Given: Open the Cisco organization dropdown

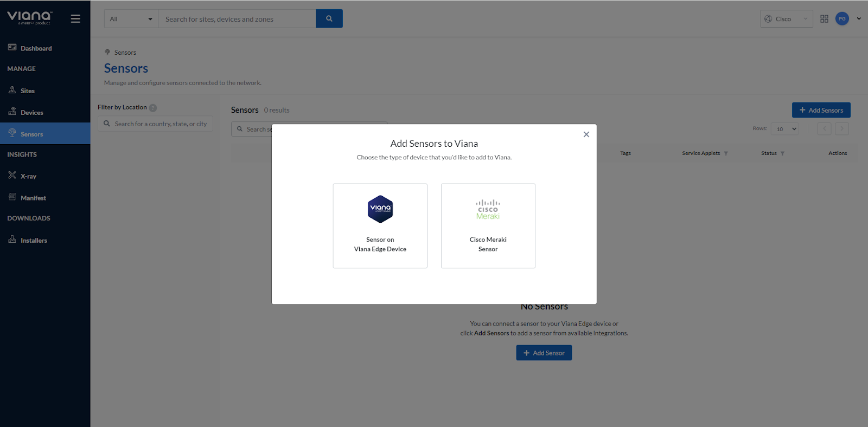Looking at the screenshot, I should pyautogui.click(x=786, y=19).
